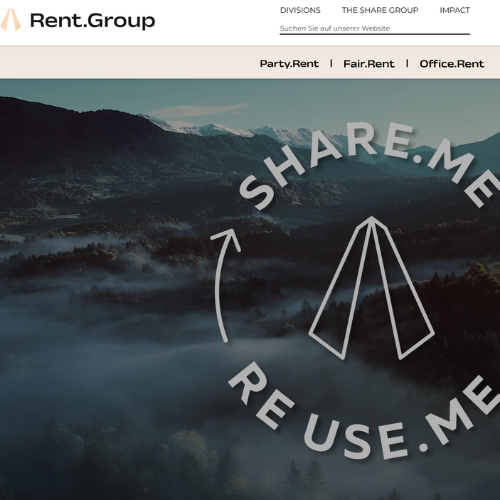Viewport: 500px width, 500px height.
Task: Click the curved SHARE.ME lettering
Action: pos(368,165)
